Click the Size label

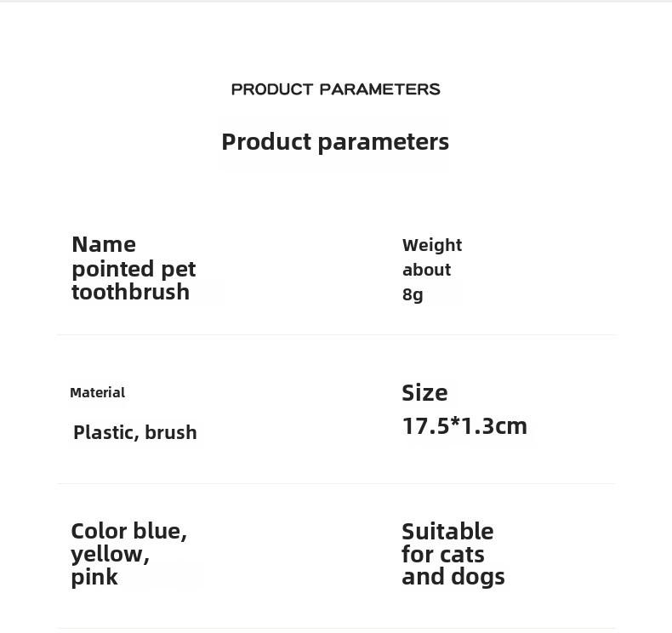pos(424,392)
